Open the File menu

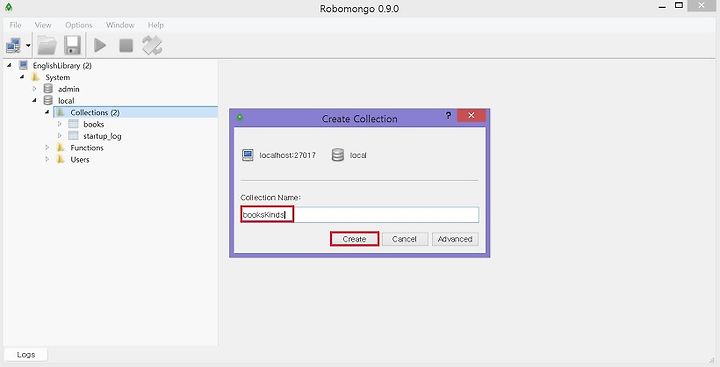click(x=15, y=25)
